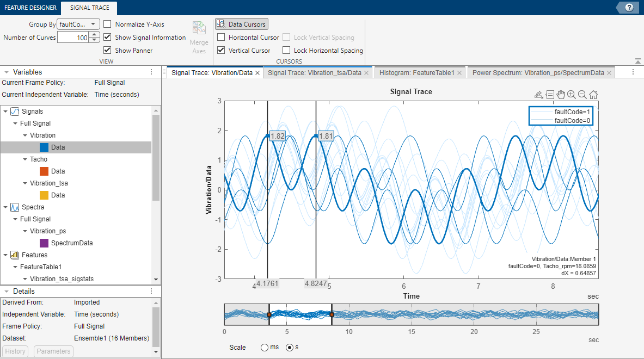Image resolution: width=644 pixels, height=359 pixels.
Task: Activate the Zoom In tool
Action: (x=571, y=95)
